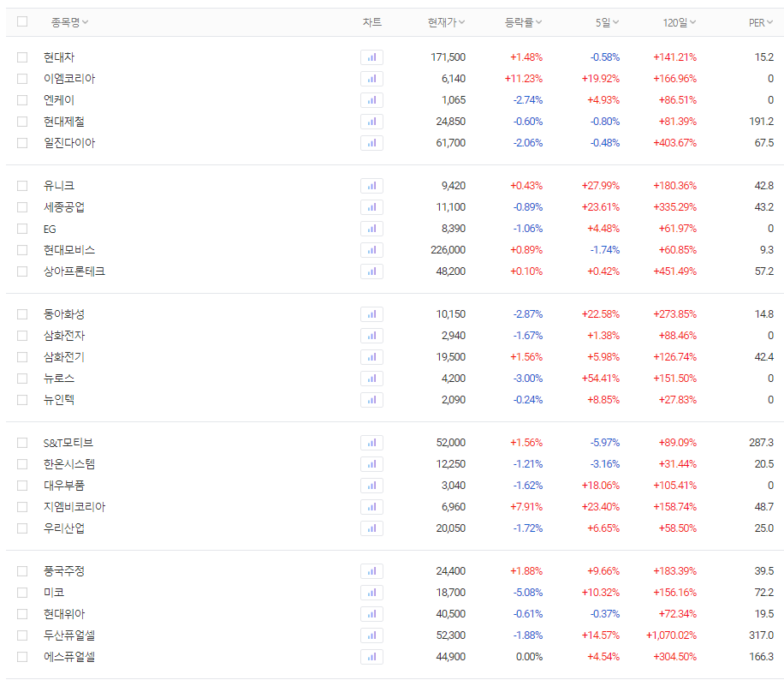Open chart icon for EG

tap(371, 229)
